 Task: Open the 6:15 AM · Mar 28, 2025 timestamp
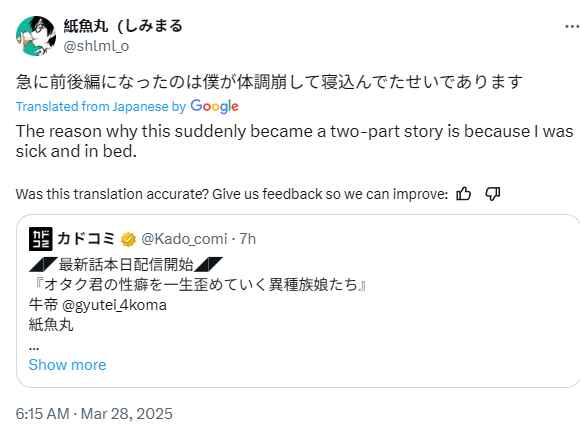point(94,414)
